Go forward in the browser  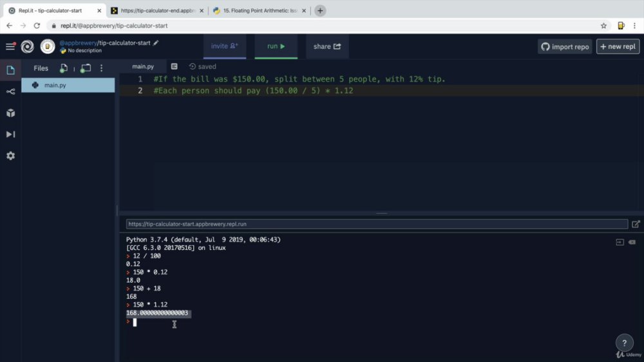click(23, 26)
